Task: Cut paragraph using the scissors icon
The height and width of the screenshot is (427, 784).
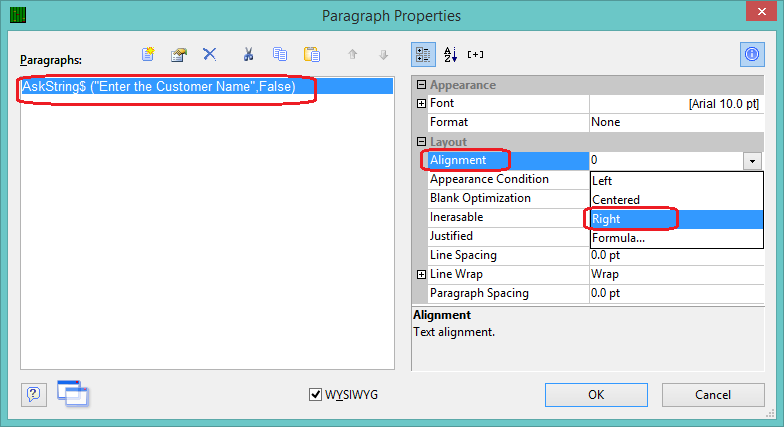Action: pyautogui.click(x=248, y=54)
